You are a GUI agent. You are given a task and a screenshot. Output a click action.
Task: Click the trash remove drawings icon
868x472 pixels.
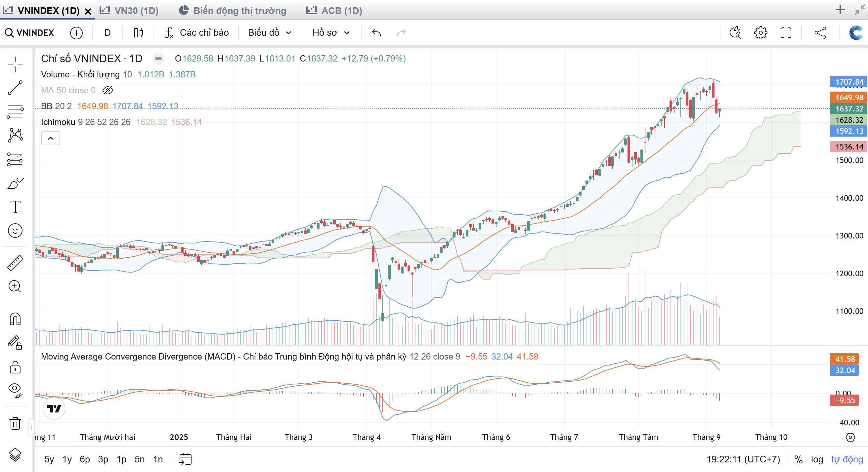(x=15, y=423)
